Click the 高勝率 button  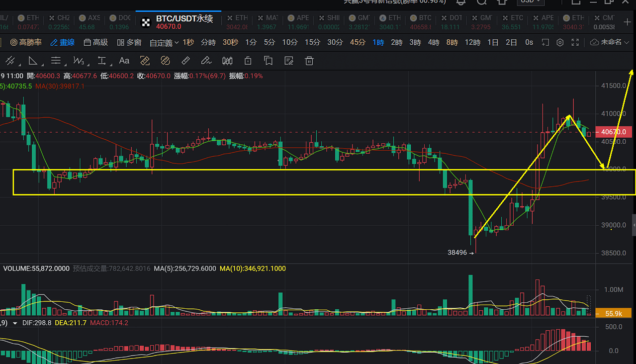(26, 42)
